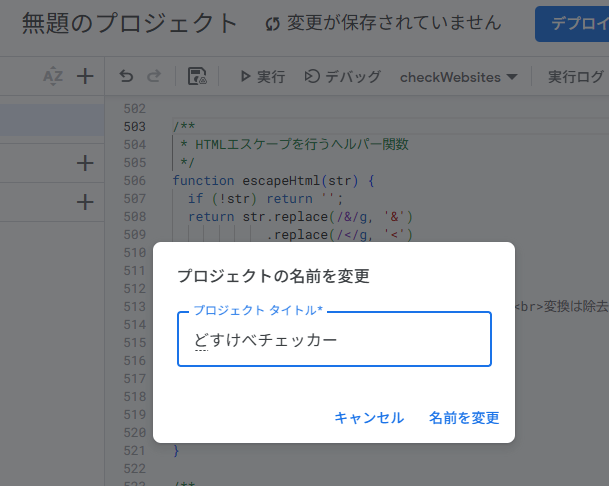Save project with the floppy disk icon
Screen dimensions: 609x486
(x=197, y=76)
